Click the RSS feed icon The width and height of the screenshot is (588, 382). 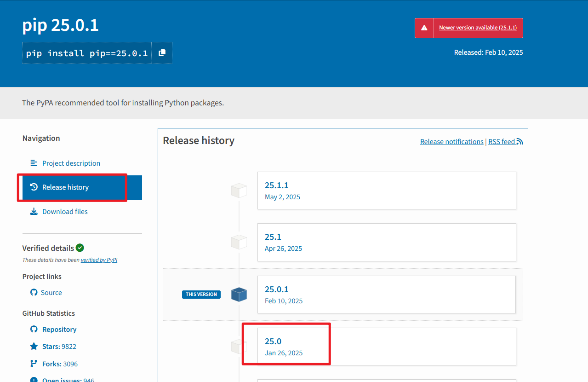click(519, 142)
